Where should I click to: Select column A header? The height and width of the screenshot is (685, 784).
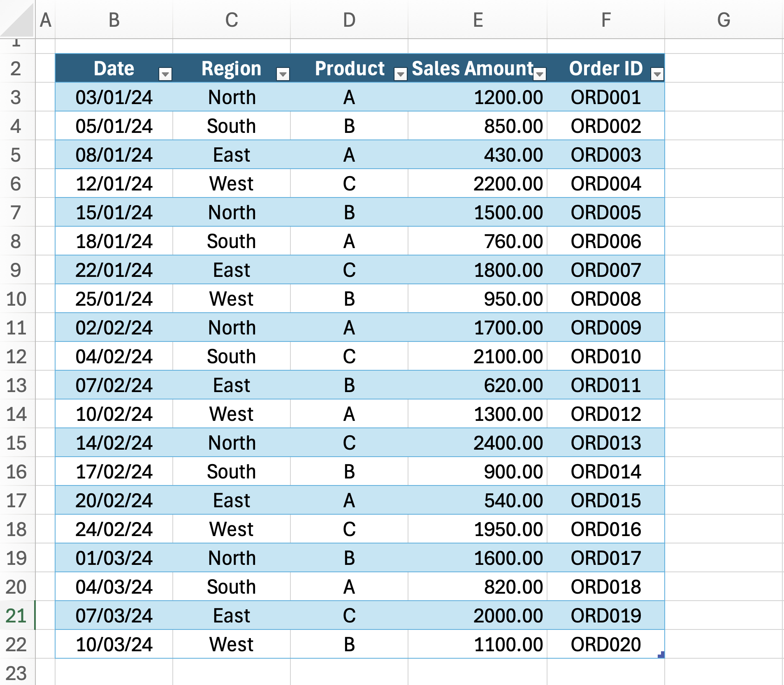(x=45, y=20)
